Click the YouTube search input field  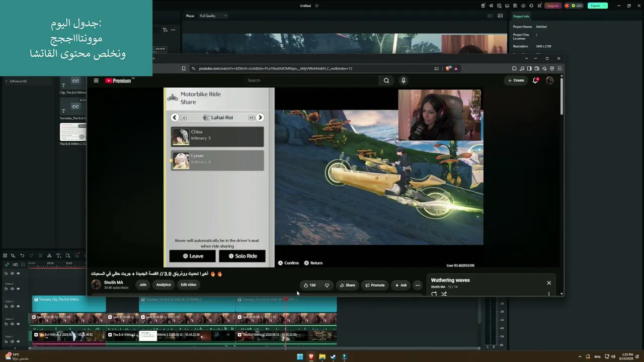pyautogui.click(x=312, y=80)
